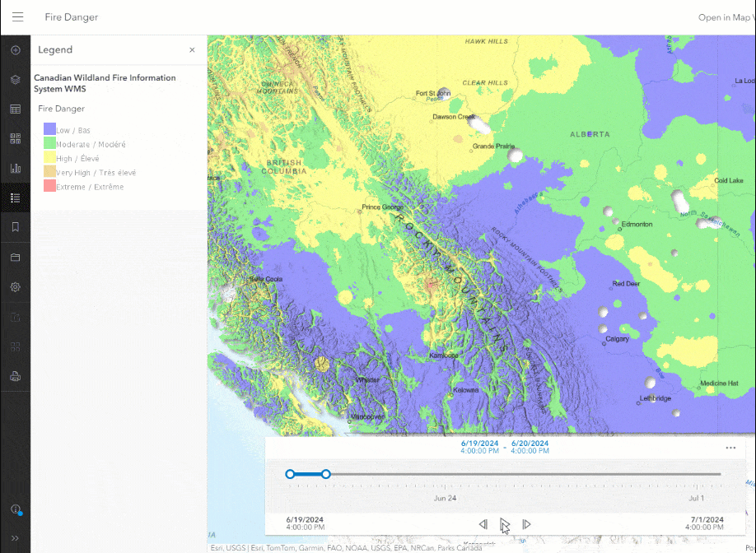Expand the sidebar with the double-arrow chevron
This screenshot has height=553, width=756.
(x=15, y=538)
